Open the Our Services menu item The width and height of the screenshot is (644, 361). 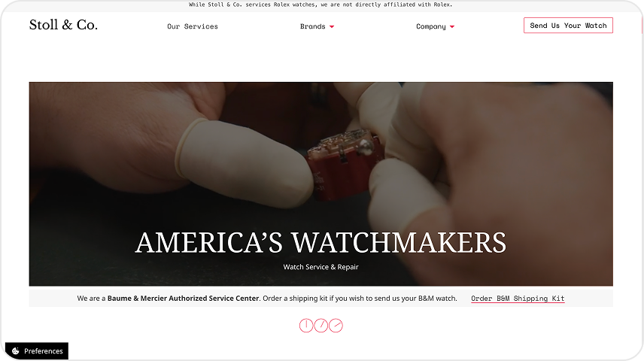(193, 26)
